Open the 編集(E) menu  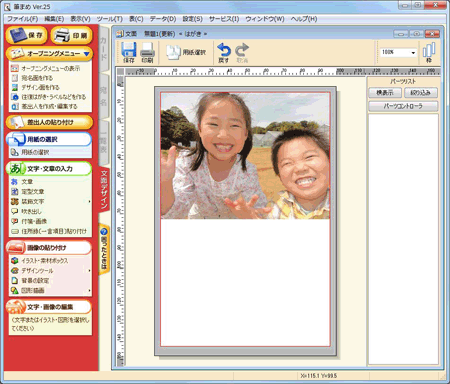point(54,19)
